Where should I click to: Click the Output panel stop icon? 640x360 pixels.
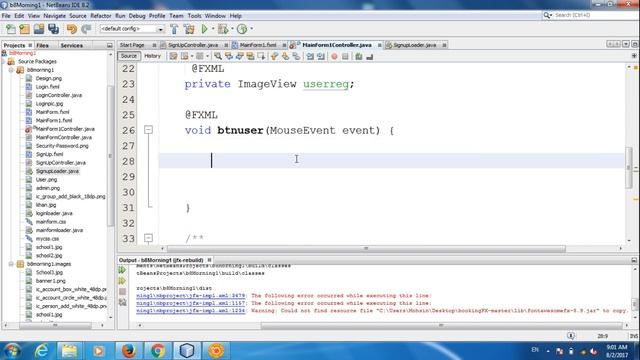[x=122, y=291]
